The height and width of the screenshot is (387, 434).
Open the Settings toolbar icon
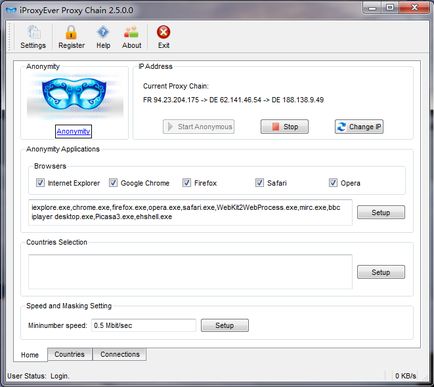(33, 37)
